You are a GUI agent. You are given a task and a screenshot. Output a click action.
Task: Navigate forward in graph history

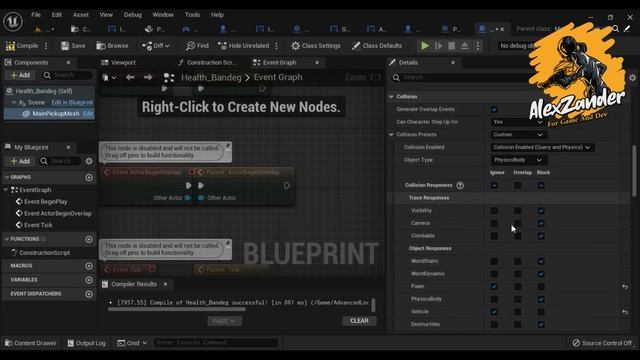pos(148,78)
